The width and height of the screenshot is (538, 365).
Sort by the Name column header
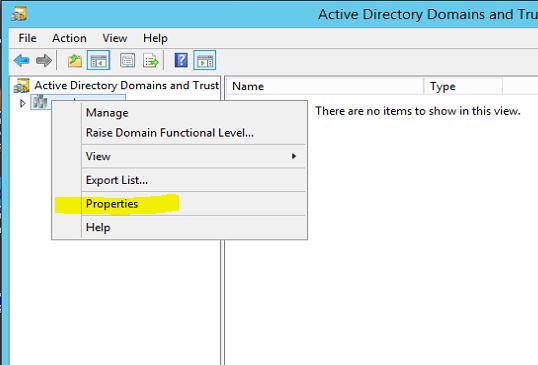325,86
